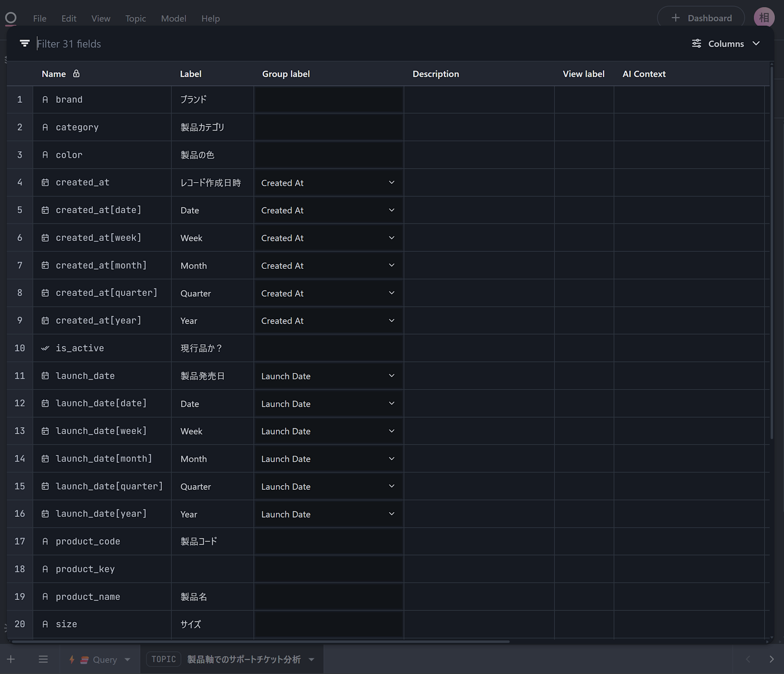
Task: Click the calendar icon for created_at[week]
Action: coord(45,238)
